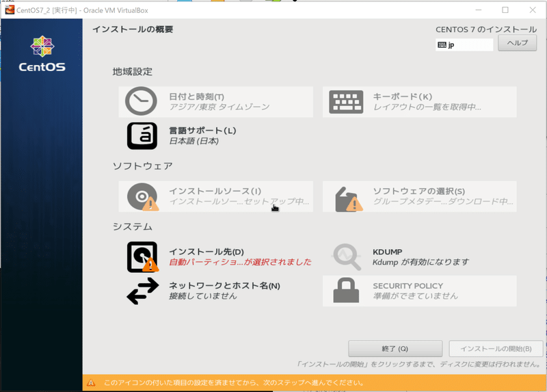
Task: Click the インストールの開始(B) button
Action: [x=496, y=348]
